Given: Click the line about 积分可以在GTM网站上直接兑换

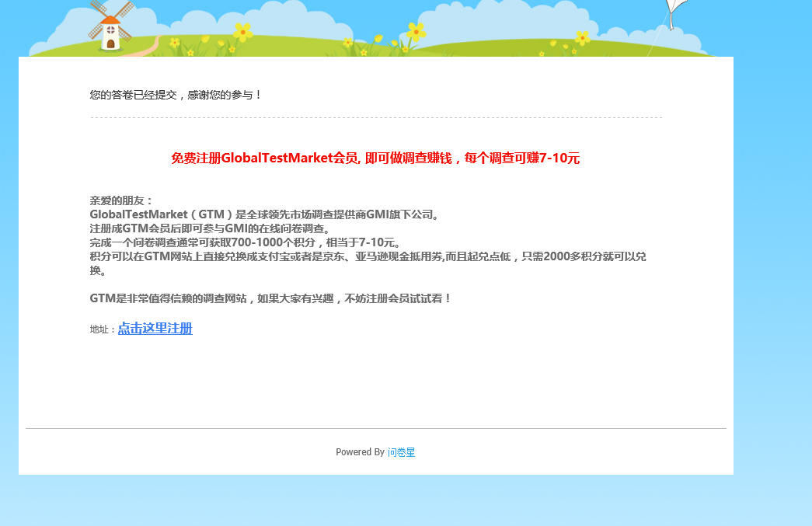Looking at the screenshot, I should (x=368, y=263).
